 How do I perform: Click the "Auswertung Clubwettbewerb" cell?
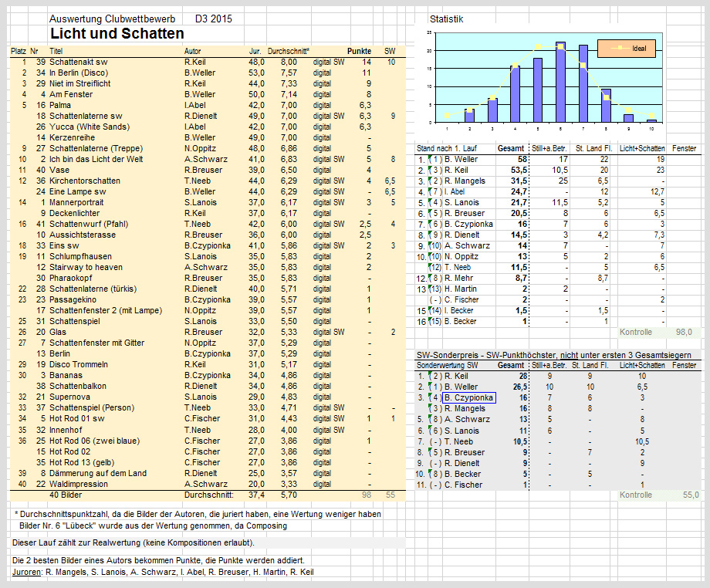click(113, 19)
